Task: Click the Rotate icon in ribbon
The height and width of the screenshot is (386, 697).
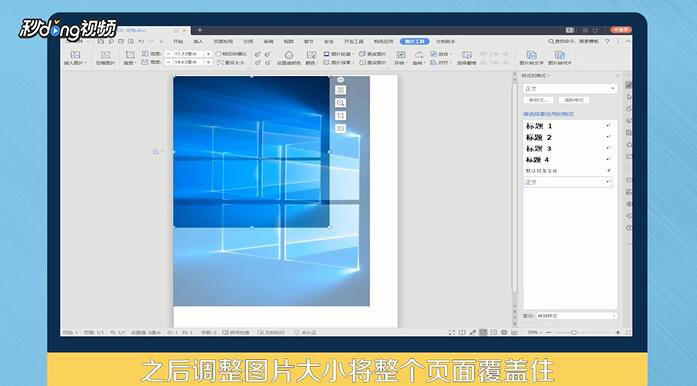Action: 418,55
